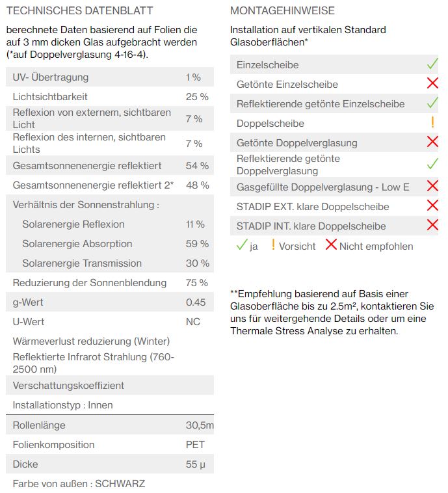The image size is (448, 493).
Task: Click the orange exclamation mark beside Doppelscheibe
Action: [x=432, y=122]
